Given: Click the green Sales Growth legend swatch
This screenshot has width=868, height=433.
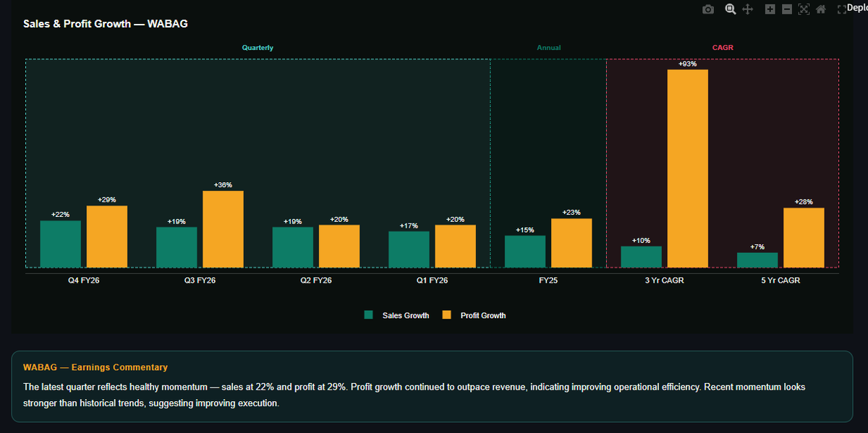Looking at the screenshot, I should 368,315.
